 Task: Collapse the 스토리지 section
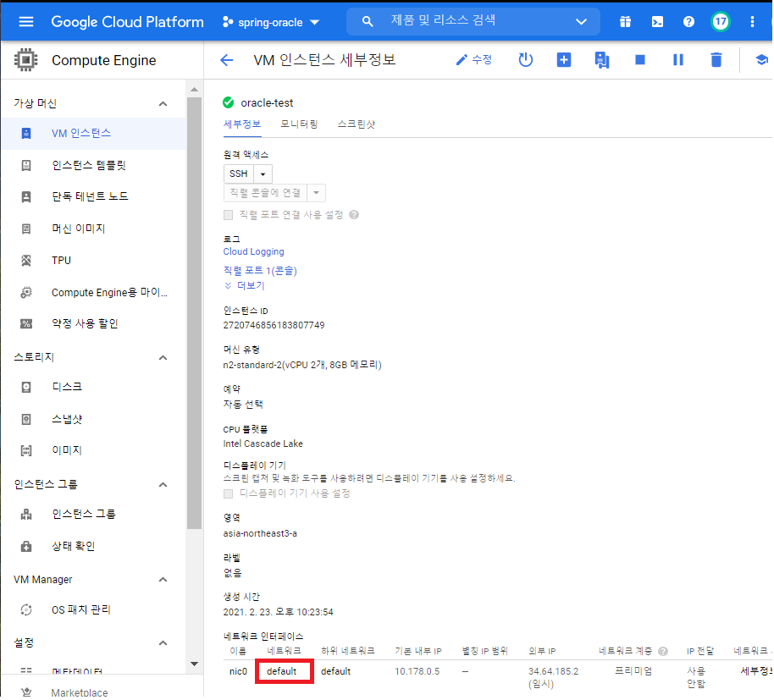coord(163,358)
